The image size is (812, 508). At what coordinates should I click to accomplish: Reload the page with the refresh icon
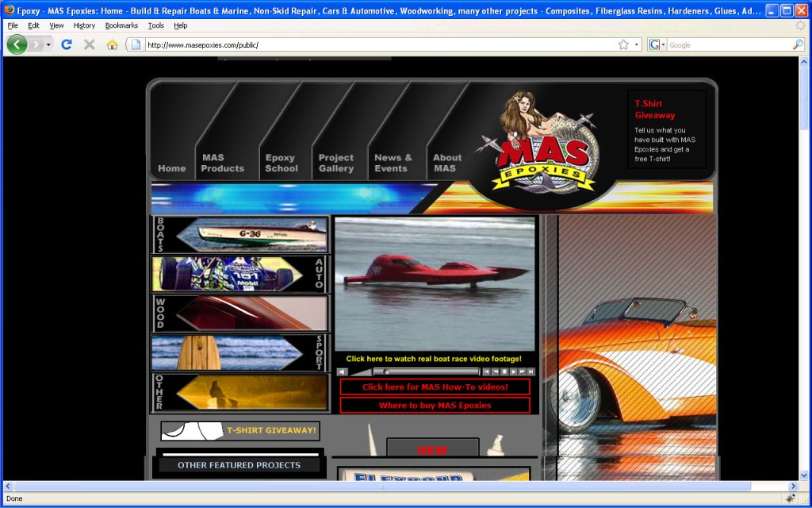tap(67, 44)
